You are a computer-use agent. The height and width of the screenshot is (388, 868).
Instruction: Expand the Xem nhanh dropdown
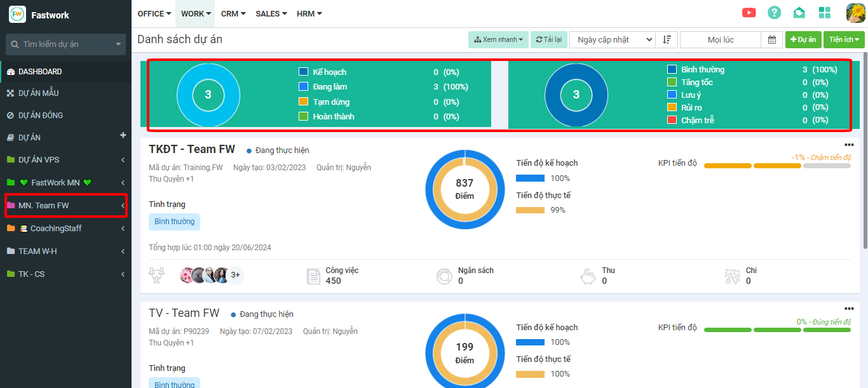tap(498, 39)
